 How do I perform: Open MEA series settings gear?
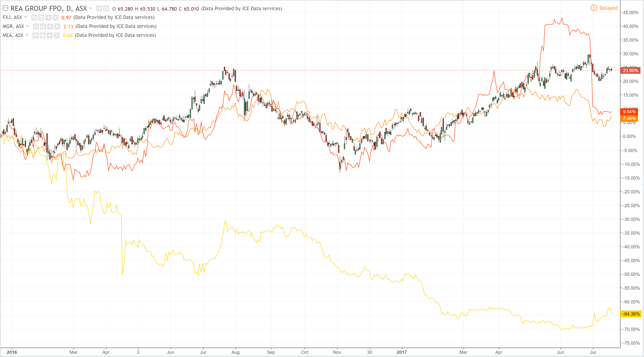coord(42,35)
